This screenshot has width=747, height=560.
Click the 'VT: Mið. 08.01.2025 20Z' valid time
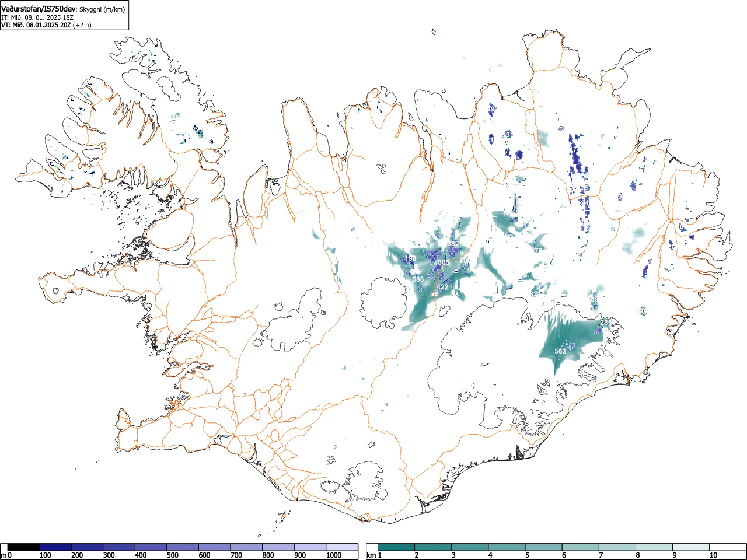[x=36, y=25]
